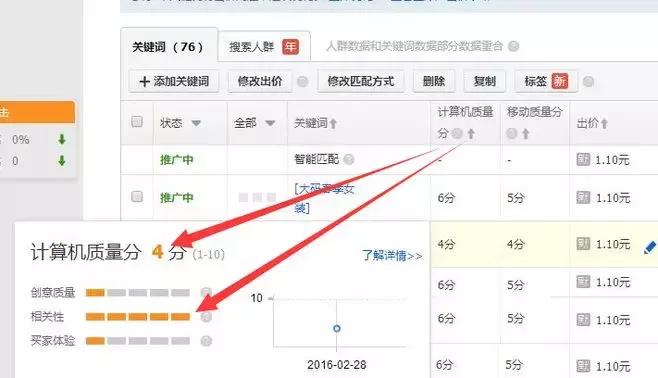
Task: Sort by 移动质量分 arrow
Action: (x=526, y=134)
